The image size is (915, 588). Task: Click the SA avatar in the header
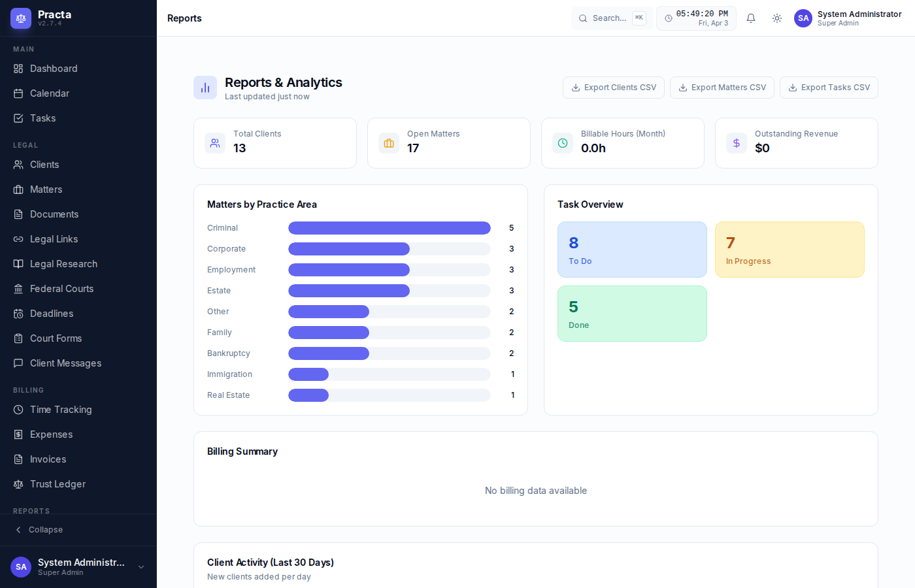[803, 18]
